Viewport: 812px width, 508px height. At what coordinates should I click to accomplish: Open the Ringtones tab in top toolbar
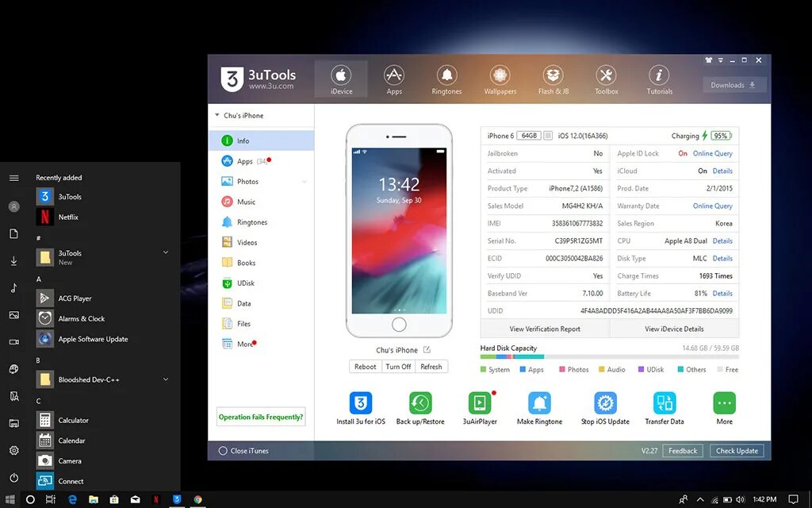[x=446, y=79]
